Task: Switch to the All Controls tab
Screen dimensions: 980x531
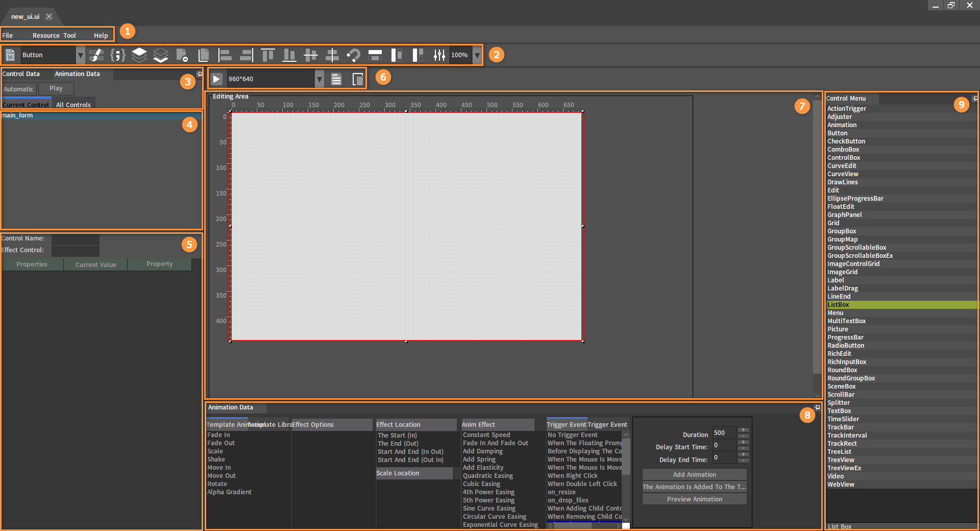Action: [73, 105]
